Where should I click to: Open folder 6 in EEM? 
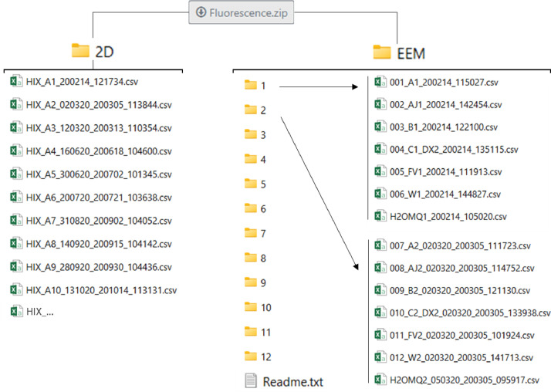tap(255, 208)
